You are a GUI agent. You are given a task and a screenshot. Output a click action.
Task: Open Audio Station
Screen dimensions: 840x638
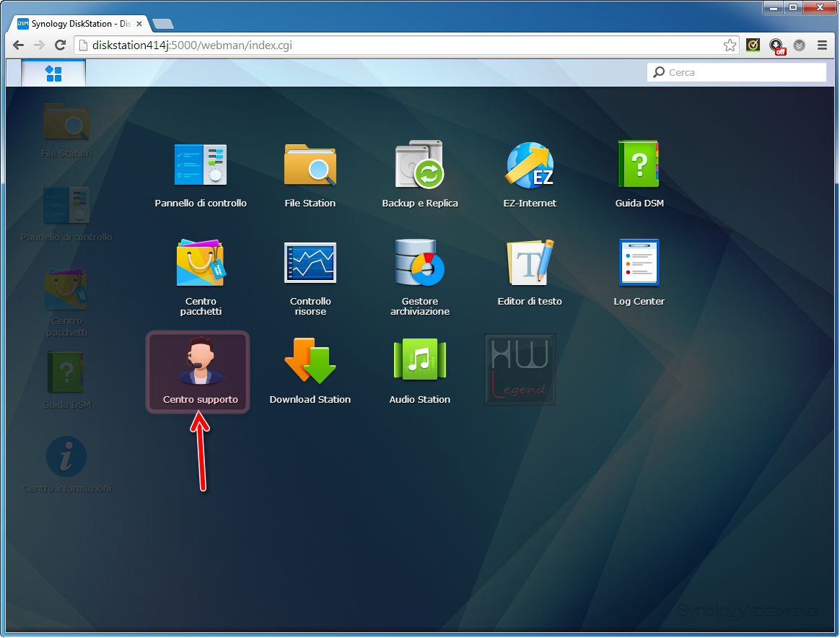419,371
